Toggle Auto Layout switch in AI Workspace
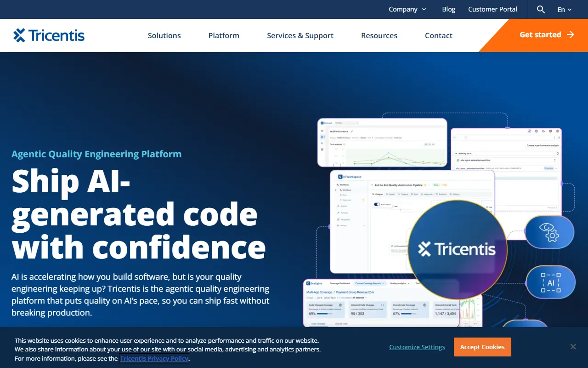The height and width of the screenshot is (368, 588). pyautogui.click(x=377, y=204)
